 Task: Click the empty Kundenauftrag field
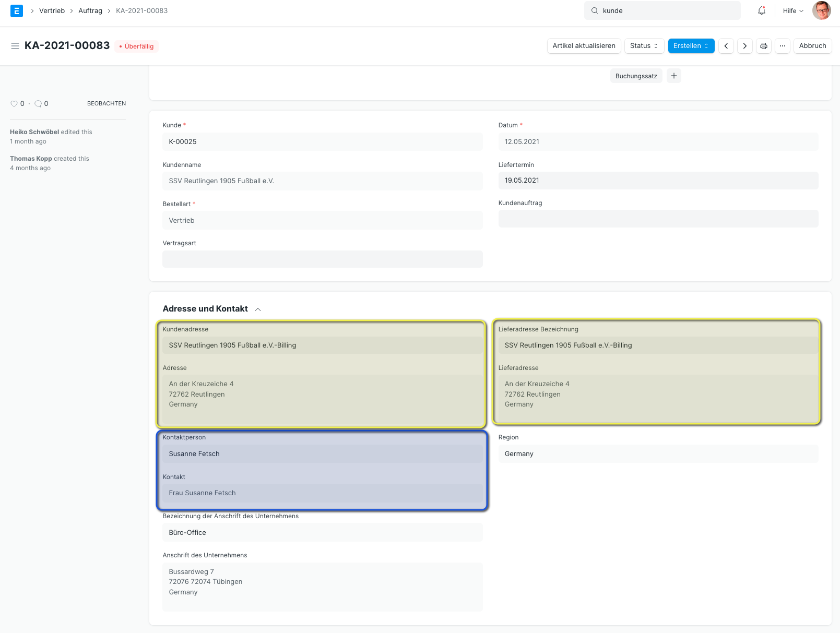[658, 219]
